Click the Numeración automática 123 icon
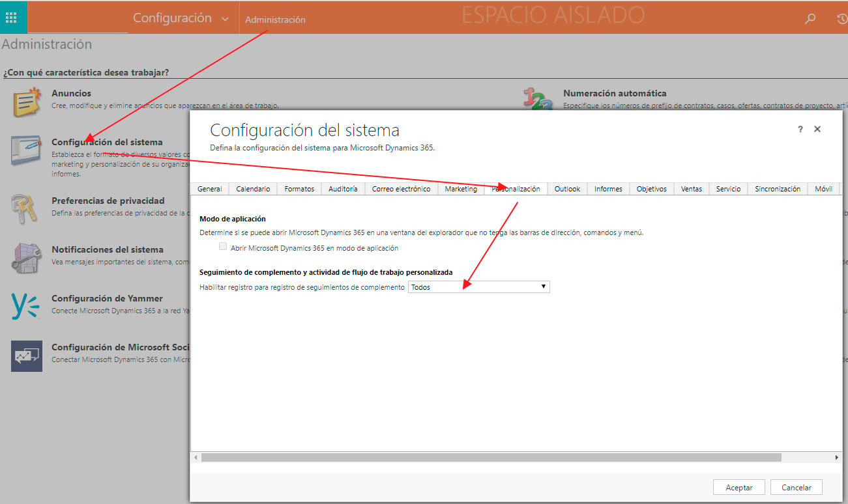The width and height of the screenshot is (848, 504). (x=538, y=98)
